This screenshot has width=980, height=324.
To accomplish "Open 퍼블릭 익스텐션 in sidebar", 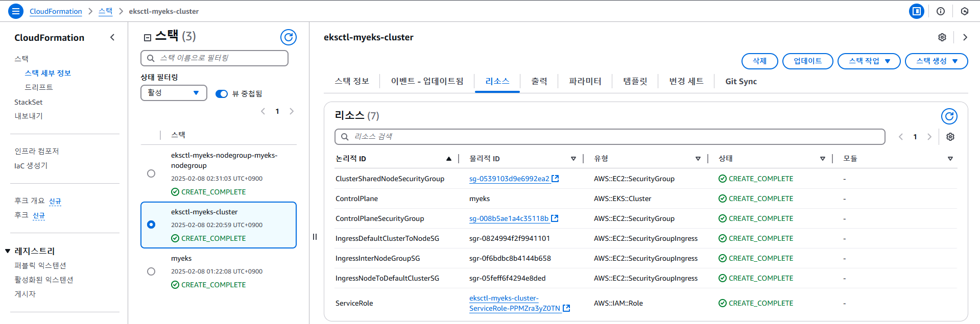I will tap(40, 265).
